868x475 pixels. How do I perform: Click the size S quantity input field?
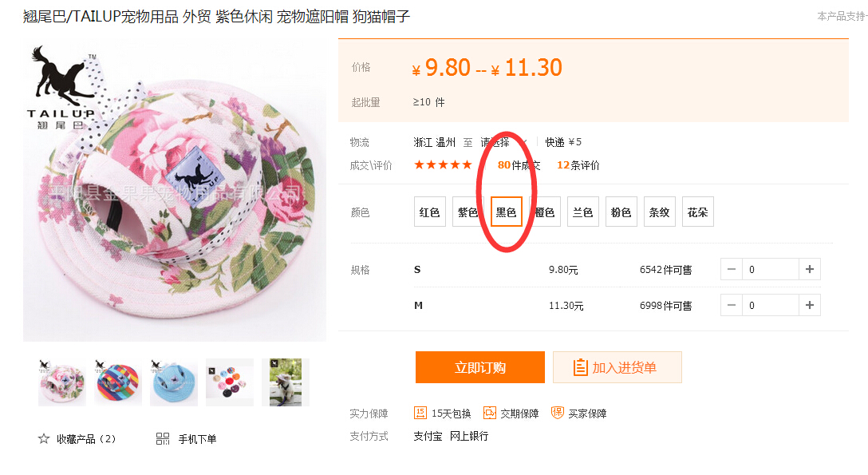tap(770, 269)
